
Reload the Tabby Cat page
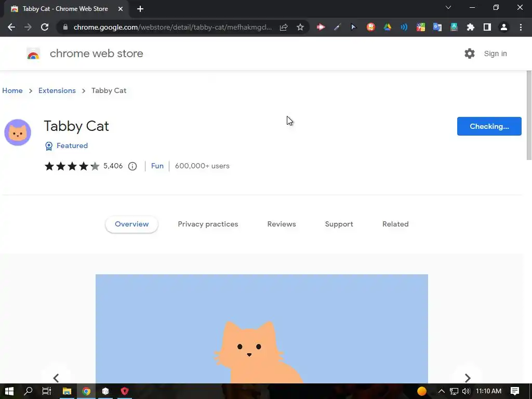click(45, 27)
